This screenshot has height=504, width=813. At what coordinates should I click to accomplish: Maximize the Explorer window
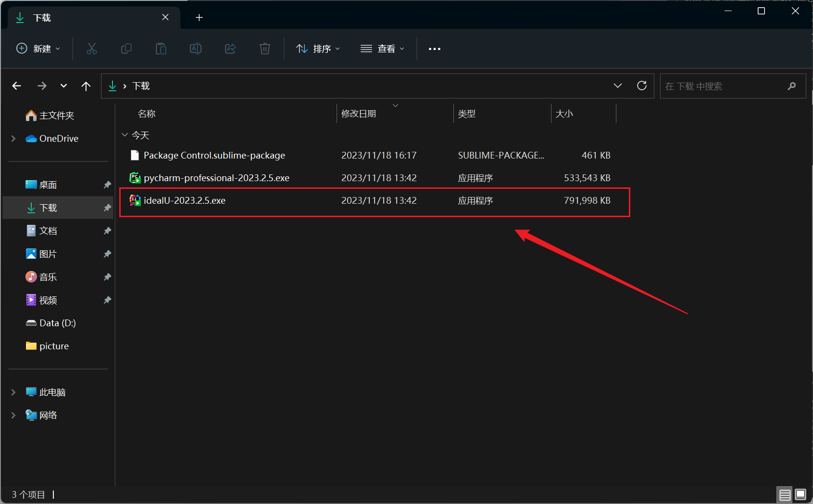761,11
